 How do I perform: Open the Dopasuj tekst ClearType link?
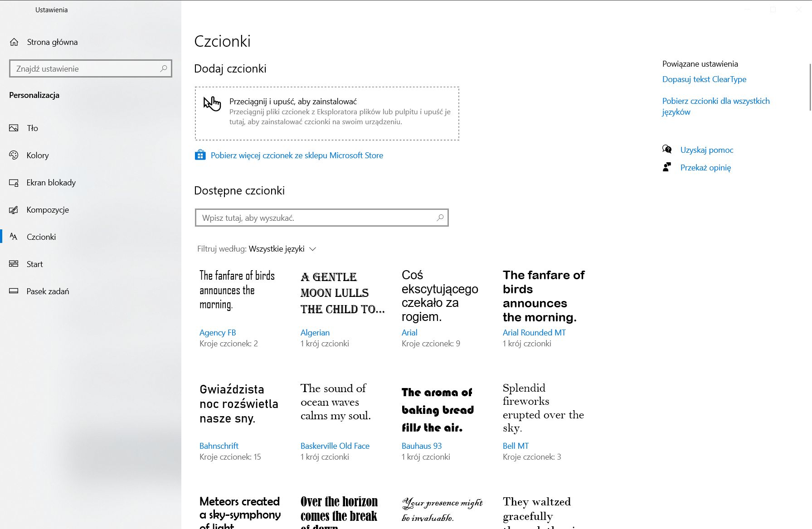click(x=703, y=79)
